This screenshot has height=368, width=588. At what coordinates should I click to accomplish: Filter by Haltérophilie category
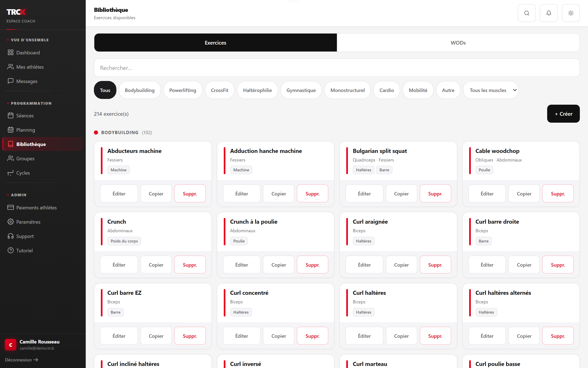[x=257, y=90]
